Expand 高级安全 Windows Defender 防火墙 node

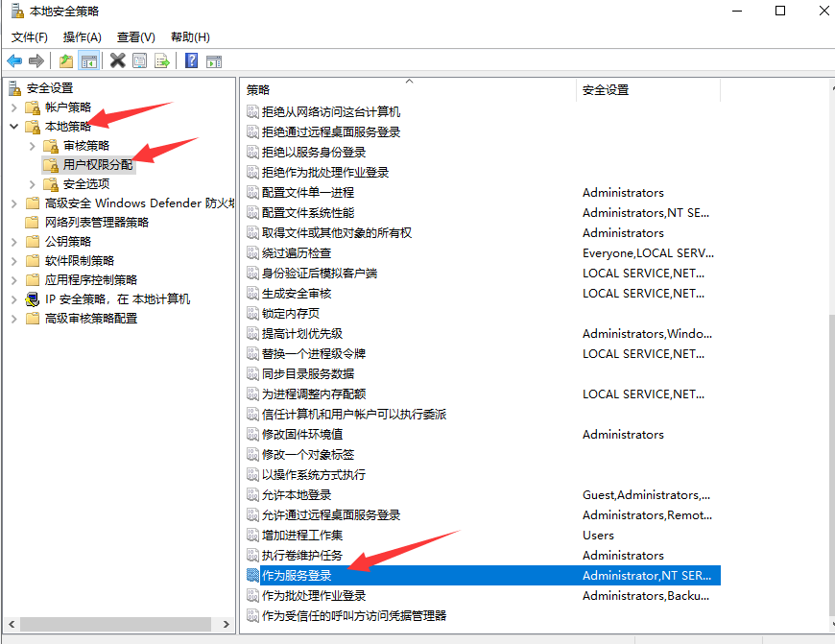click(14, 203)
